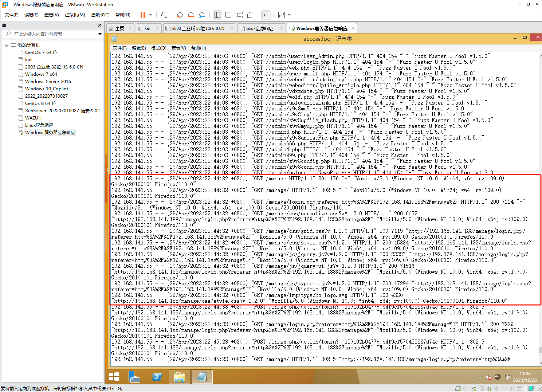Click the library search input field

point(50,34)
